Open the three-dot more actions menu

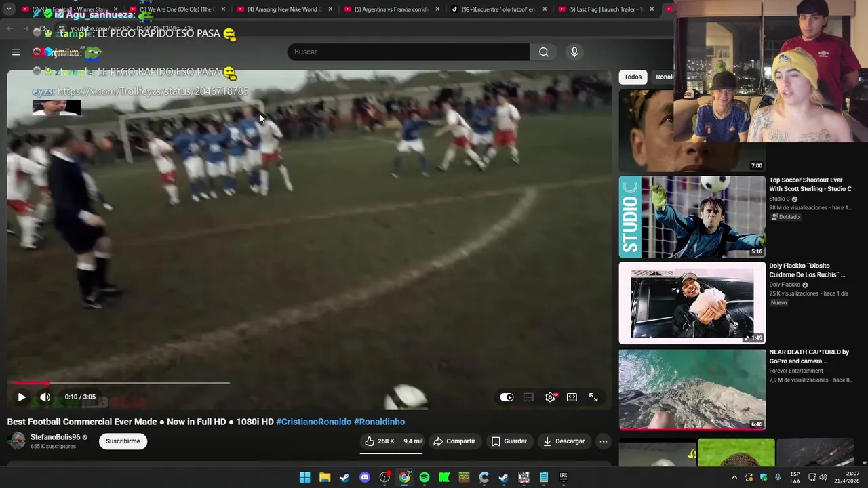tap(604, 441)
